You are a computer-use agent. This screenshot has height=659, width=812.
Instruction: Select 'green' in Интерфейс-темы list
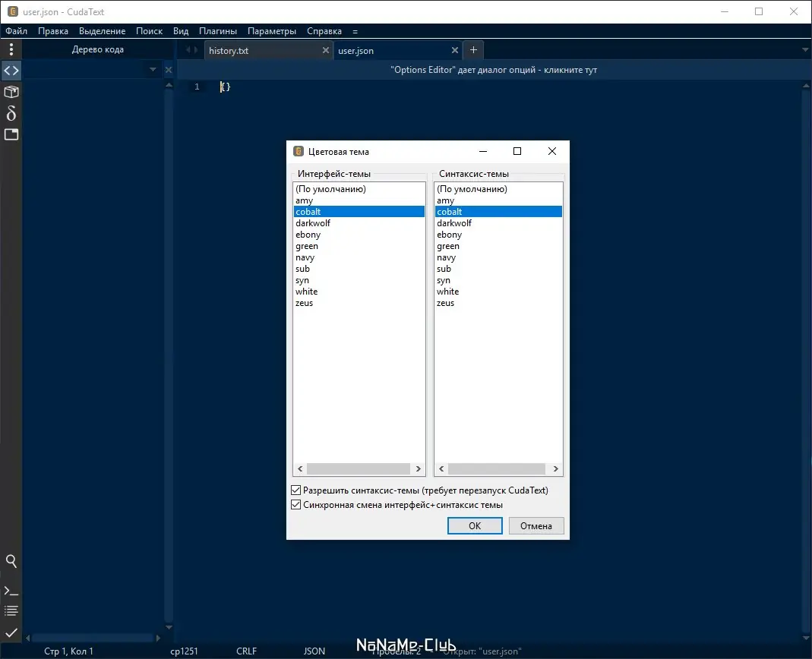(x=359, y=246)
